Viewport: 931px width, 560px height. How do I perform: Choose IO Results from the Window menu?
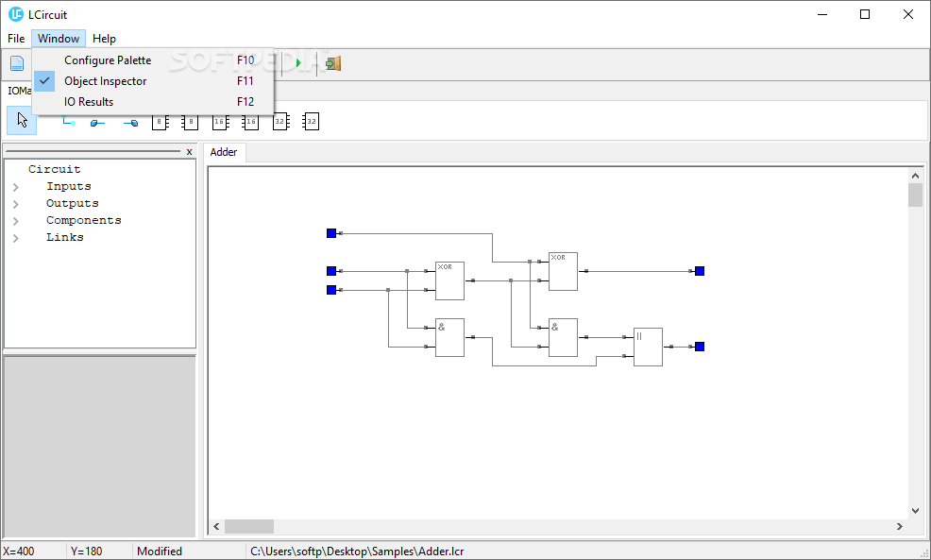153,102
